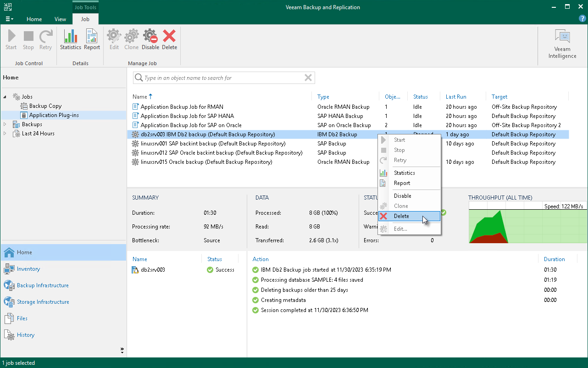Choose Stop in the context menu

[409, 150]
